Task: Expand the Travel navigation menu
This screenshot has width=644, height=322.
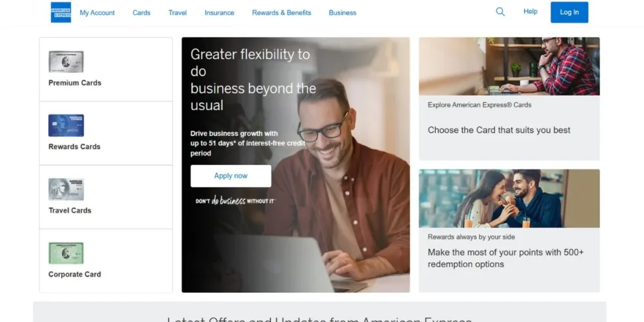Action: click(177, 13)
